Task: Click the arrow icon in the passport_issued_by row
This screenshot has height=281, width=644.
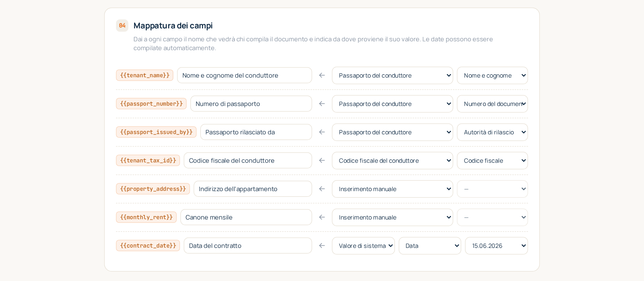Action: (322, 132)
